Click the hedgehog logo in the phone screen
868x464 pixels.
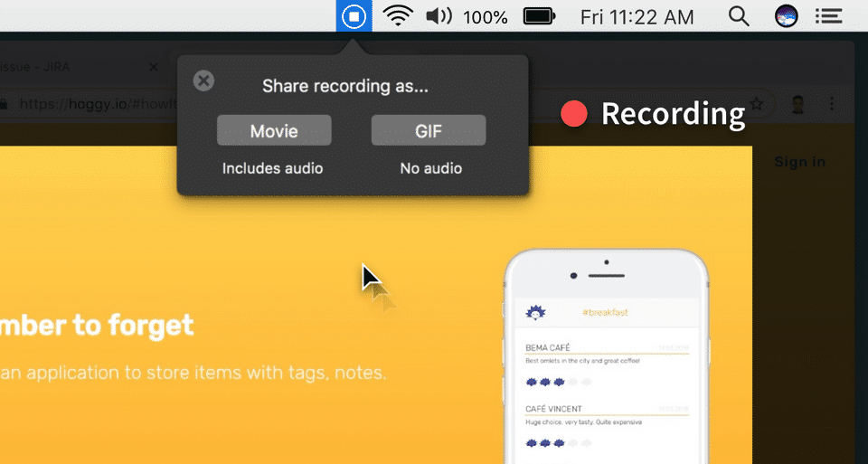535,312
